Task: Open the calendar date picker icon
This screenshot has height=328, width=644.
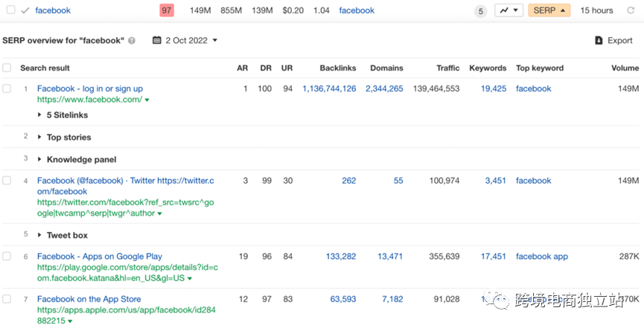Action: click(156, 40)
